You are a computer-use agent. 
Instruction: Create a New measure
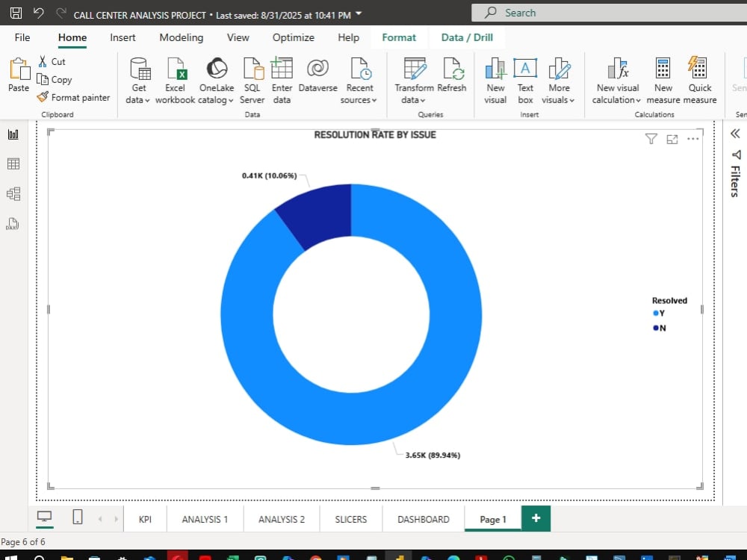pyautogui.click(x=663, y=81)
